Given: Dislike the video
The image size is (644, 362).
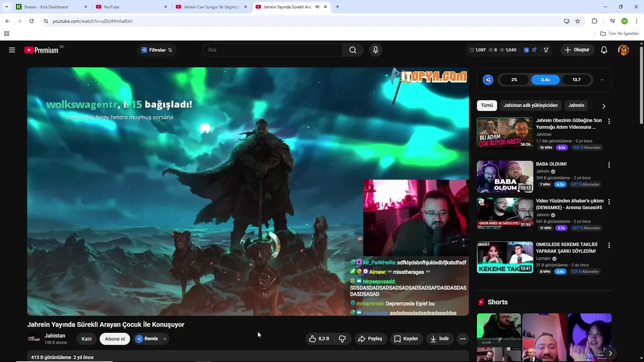Looking at the screenshot, I should coord(342,339).
